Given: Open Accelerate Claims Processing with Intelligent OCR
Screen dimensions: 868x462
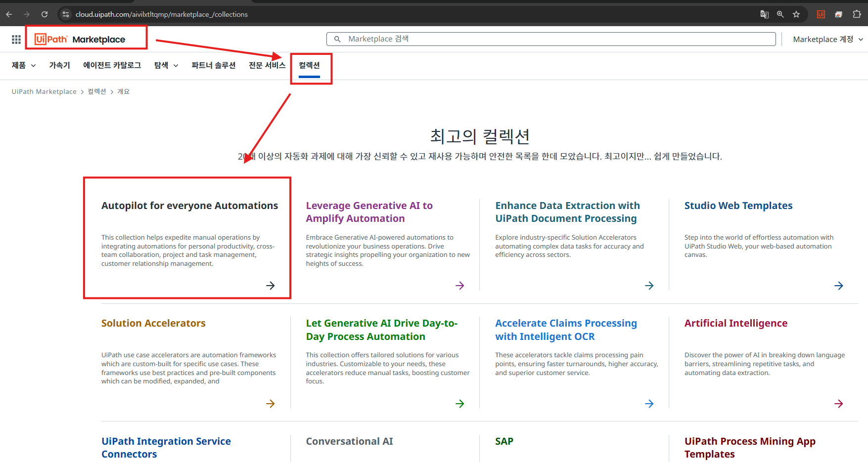Looking at the screenshot, I should pos(566,330).
